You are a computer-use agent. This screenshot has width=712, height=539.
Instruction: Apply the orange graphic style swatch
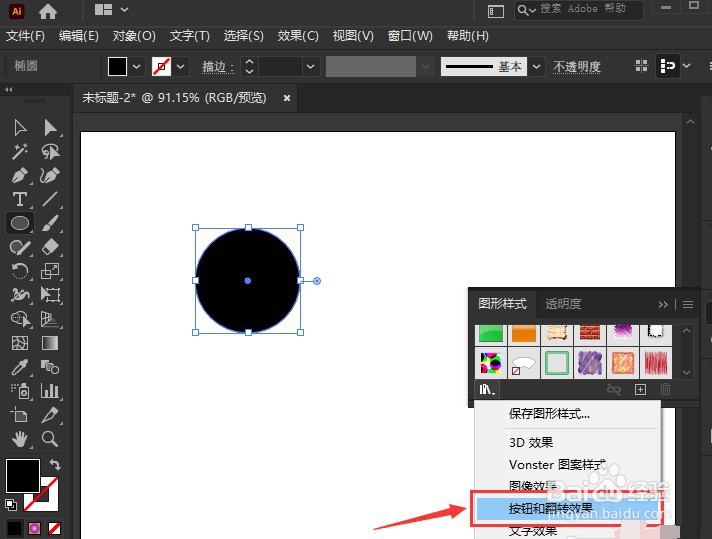[x=524, y=334]
